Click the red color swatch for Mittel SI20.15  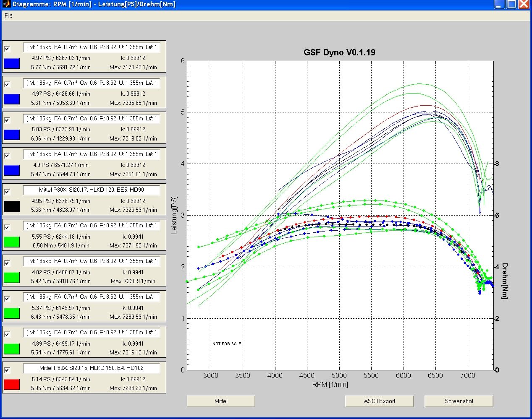[x=12, y=385]
